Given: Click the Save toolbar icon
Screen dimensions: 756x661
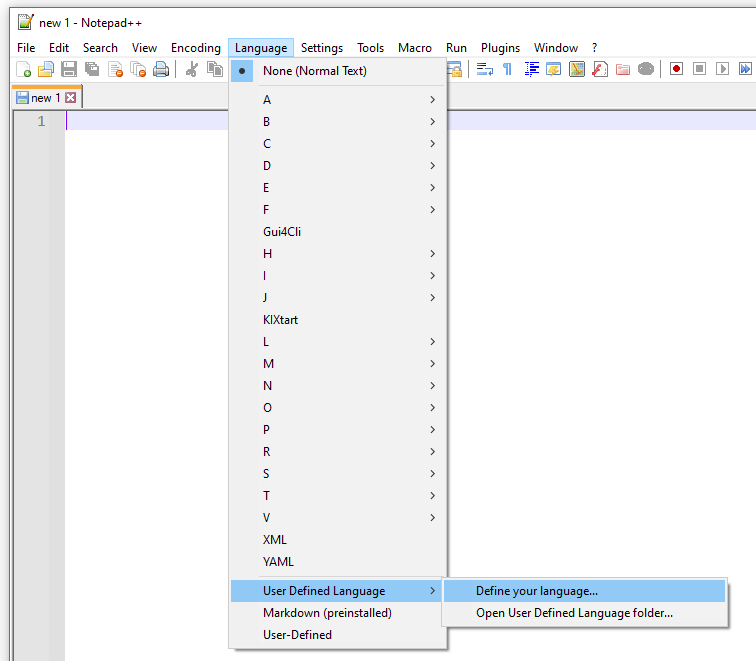Looking at the screenshot, I should pos(69,69).
